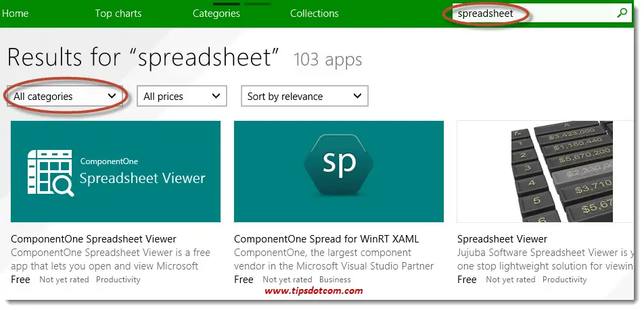Open the Home tab
The image size is (644, 310).
(x=15, y=14)
